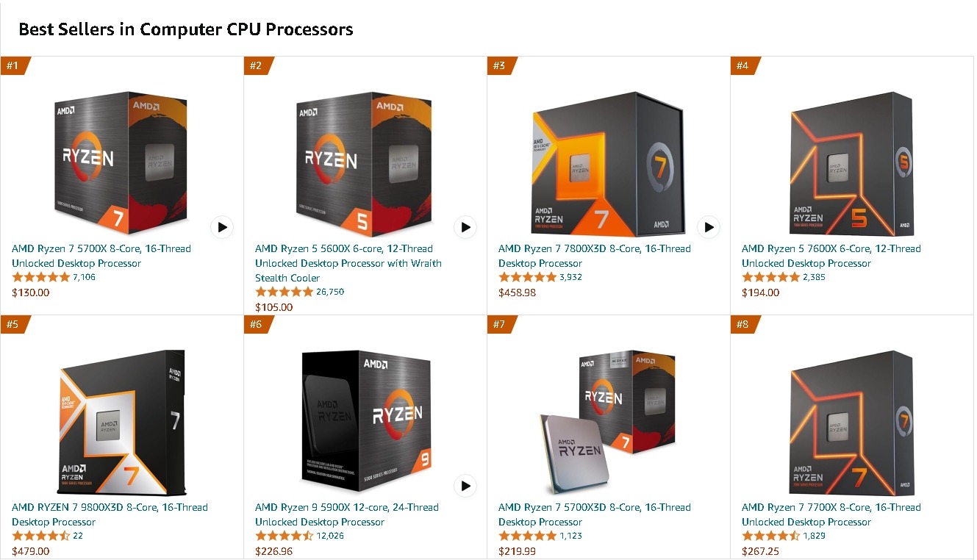Open AMD Ryzen 7 7800X3D title link
977x560 pixels.
[594, 256]
